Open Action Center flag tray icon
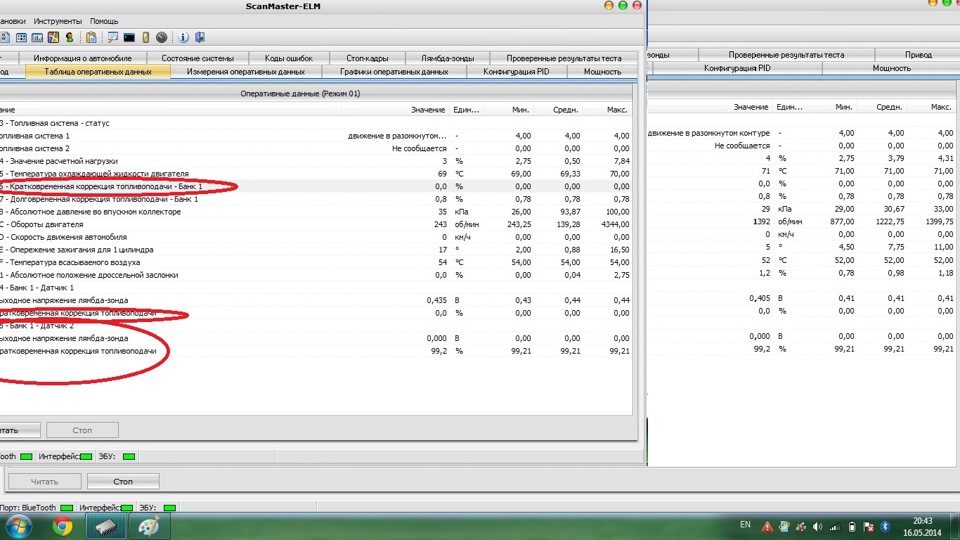 pos(868,526)
